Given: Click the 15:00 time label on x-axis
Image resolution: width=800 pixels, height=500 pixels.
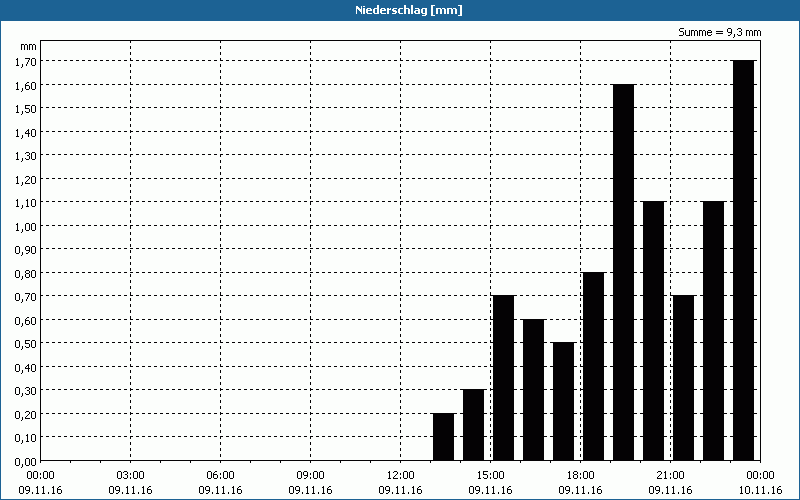Looking at the screenshot, I should 490,476.
